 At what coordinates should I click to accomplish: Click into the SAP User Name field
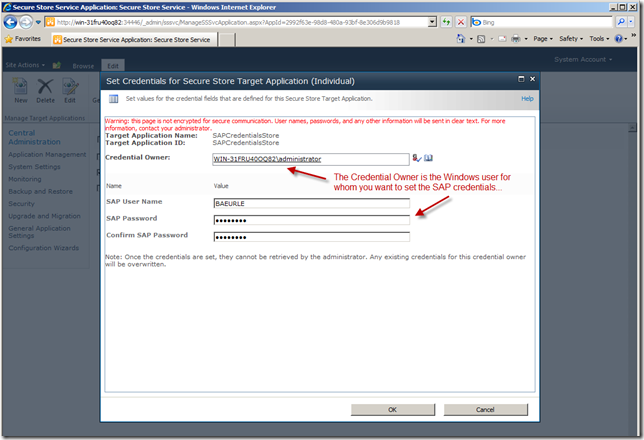tap(311, 203)
